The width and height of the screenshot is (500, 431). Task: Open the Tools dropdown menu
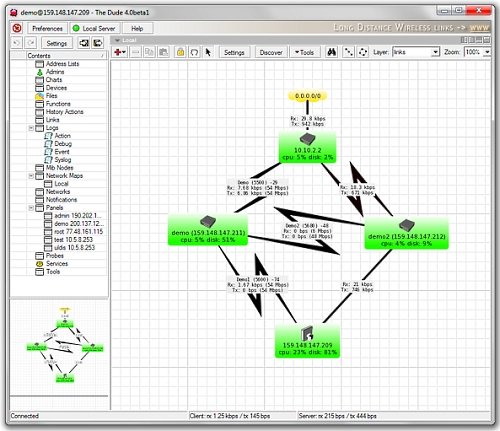[304, 52]
